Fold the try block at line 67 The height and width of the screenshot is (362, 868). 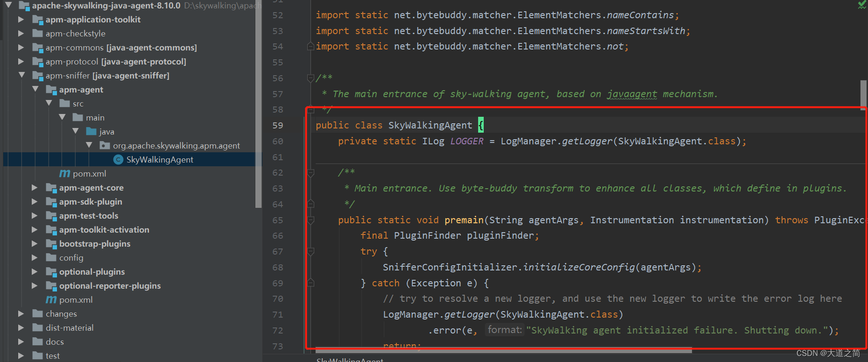coord(311,251)
